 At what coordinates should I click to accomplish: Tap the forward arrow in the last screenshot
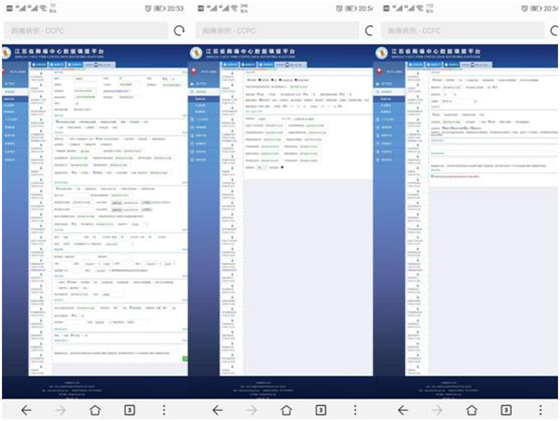(x=436, y=410)
